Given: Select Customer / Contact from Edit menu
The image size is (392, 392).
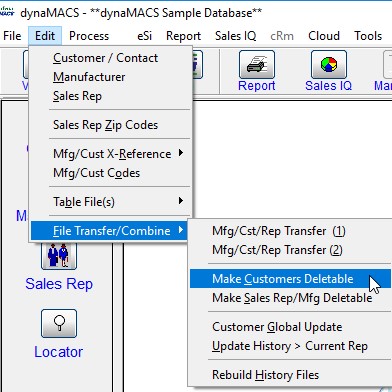Looking at the screenshot, I should pos(111,58).
